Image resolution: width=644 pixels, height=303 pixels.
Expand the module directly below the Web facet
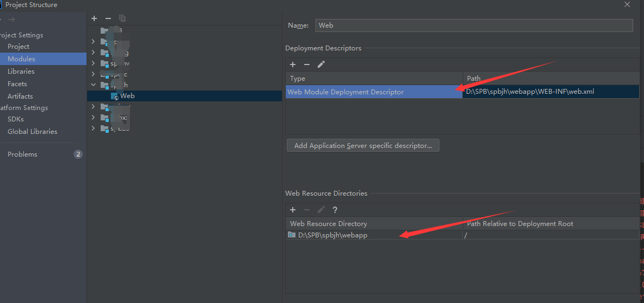click(93, 106)
